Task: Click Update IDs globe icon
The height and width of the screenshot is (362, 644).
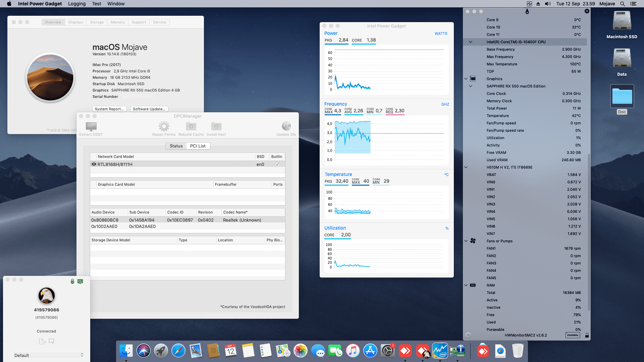Action: pos(286,126)
